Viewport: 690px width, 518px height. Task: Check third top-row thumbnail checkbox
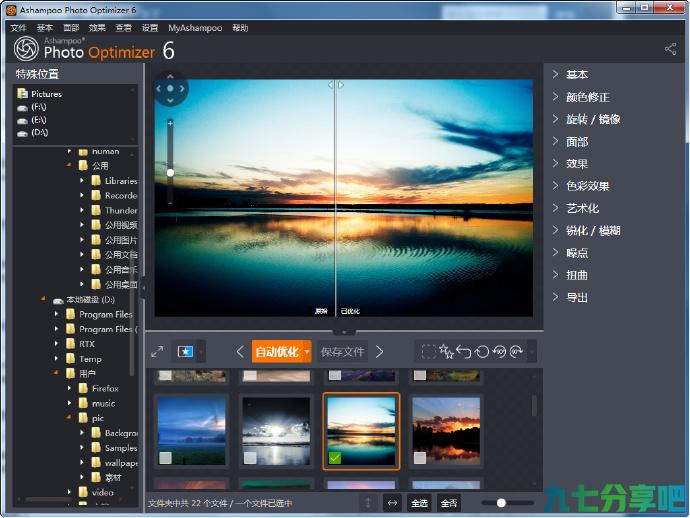pos(334,375)
